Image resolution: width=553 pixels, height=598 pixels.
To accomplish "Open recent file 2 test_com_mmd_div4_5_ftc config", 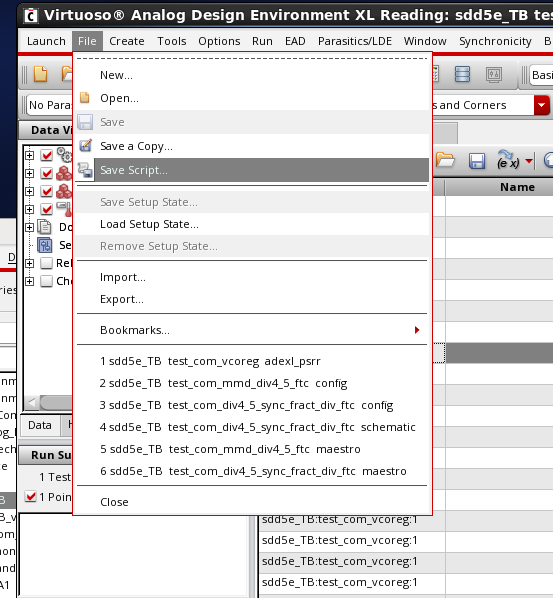I will coord(252,383).
